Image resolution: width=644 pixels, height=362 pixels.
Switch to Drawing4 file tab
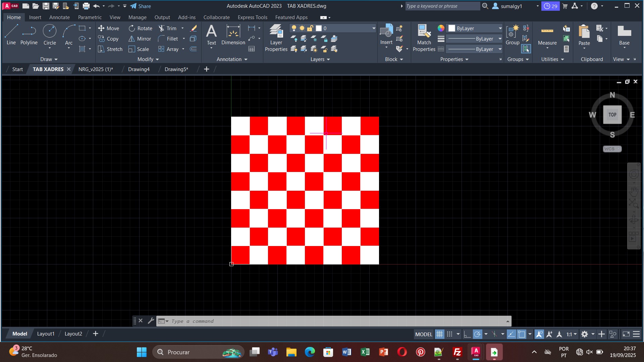(x=139, y=69)
